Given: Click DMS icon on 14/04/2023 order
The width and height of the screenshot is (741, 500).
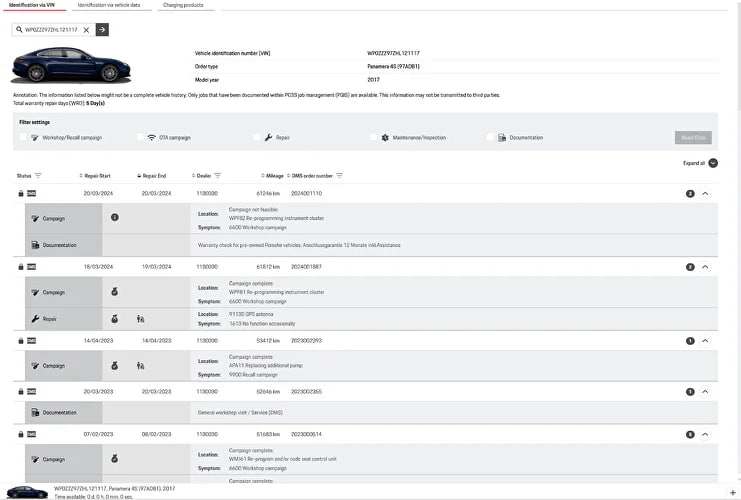Looking at the screenshot, I should (32, 340).
